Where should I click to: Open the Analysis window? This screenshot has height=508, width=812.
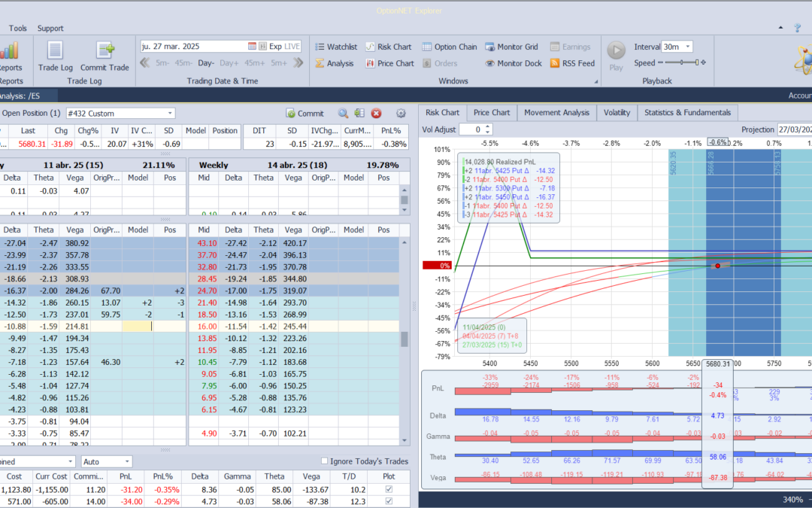coord(335,63)
